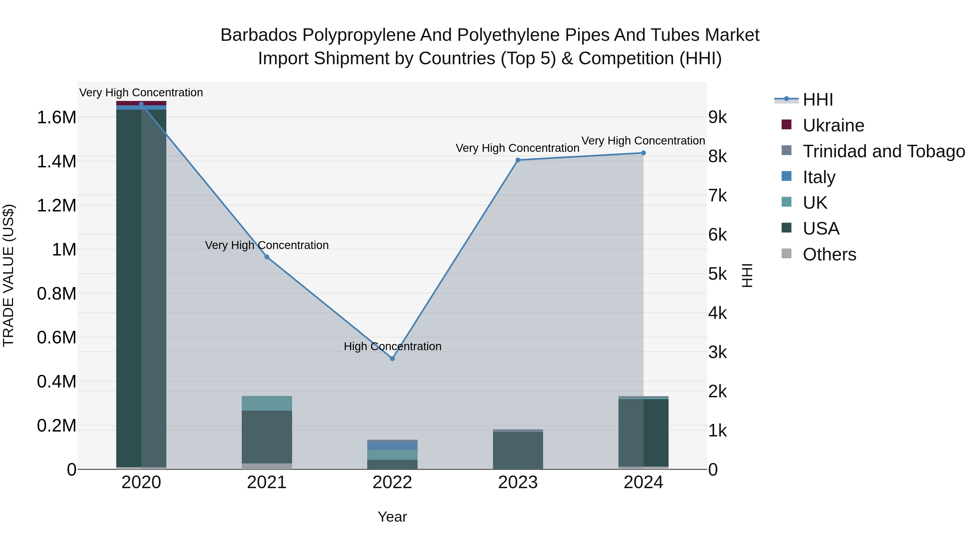The width and height of the screenshot is (980, 551).
Task: Click the chart title text
Action: tap(490, 46)
